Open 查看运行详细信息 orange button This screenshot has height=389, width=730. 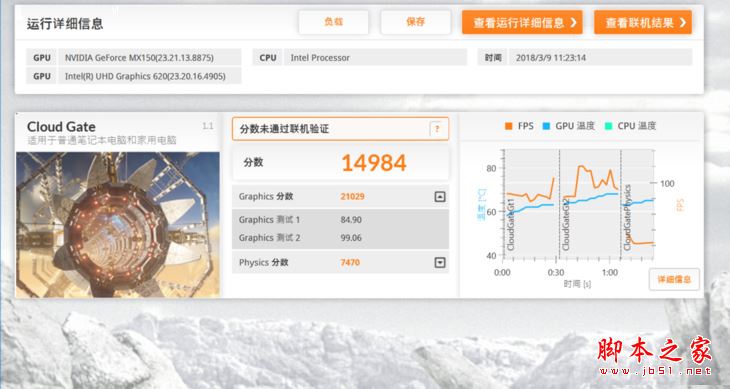(x=522, y=22)
